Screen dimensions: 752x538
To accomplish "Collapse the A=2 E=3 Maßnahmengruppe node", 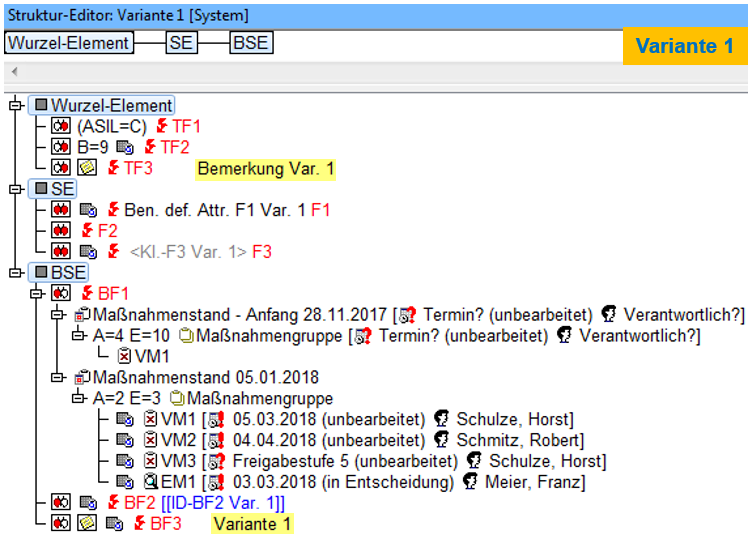I will point(79,398).
